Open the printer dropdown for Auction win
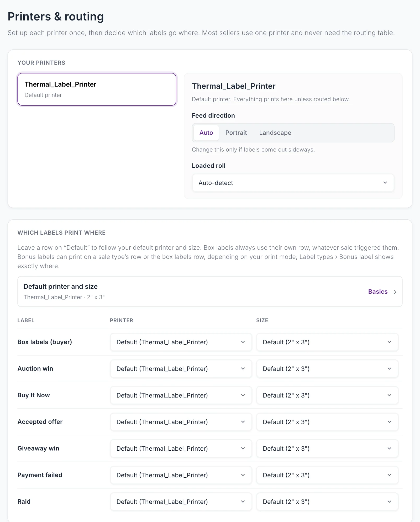 click(181, 369)
